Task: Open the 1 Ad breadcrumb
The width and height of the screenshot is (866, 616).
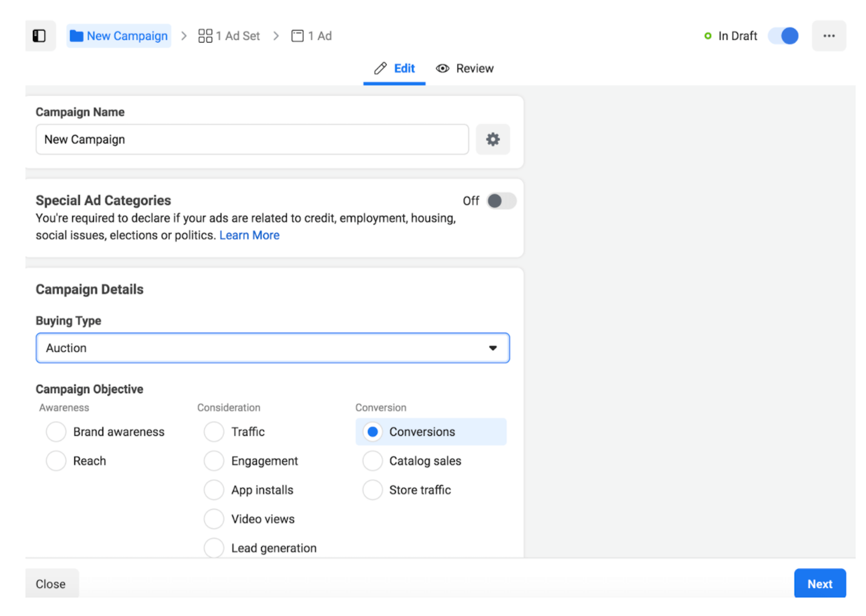Action: click(x=312, y=36)
